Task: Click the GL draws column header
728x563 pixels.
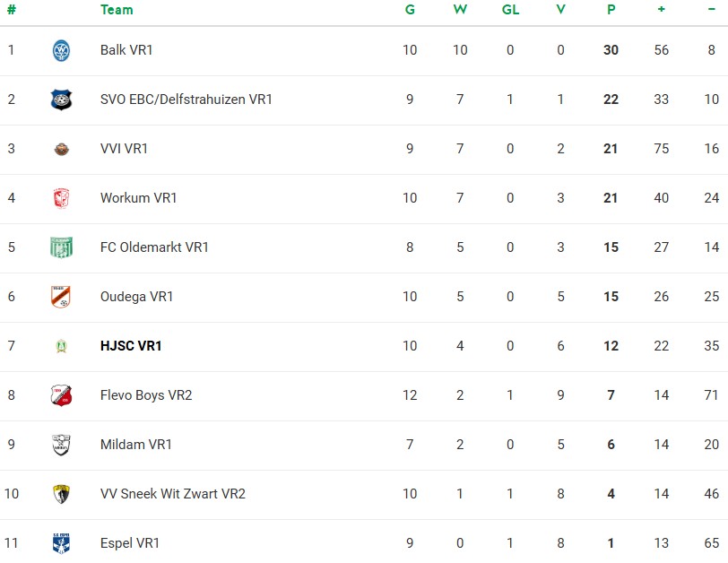Action: click(x=510, y=10)
